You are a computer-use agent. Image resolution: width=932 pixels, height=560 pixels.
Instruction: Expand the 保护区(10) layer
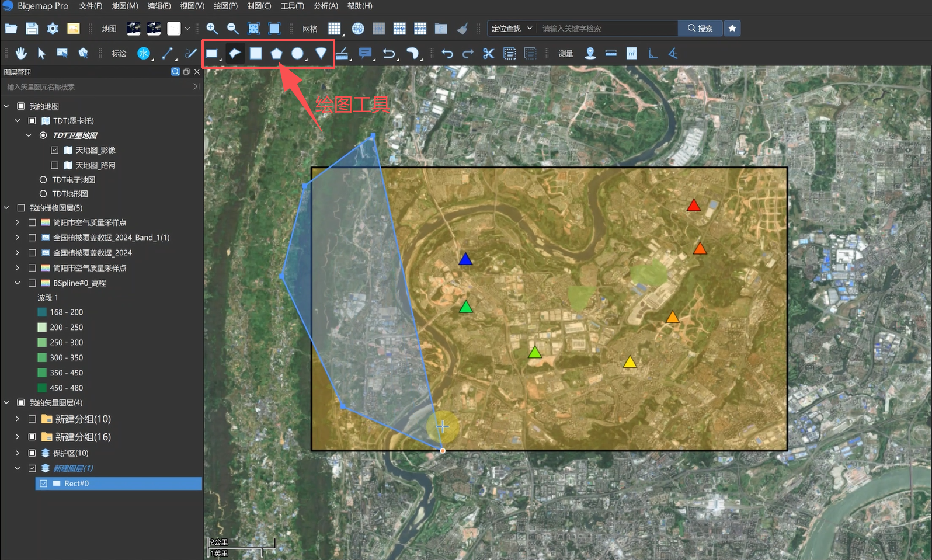[x=18, y=453]
